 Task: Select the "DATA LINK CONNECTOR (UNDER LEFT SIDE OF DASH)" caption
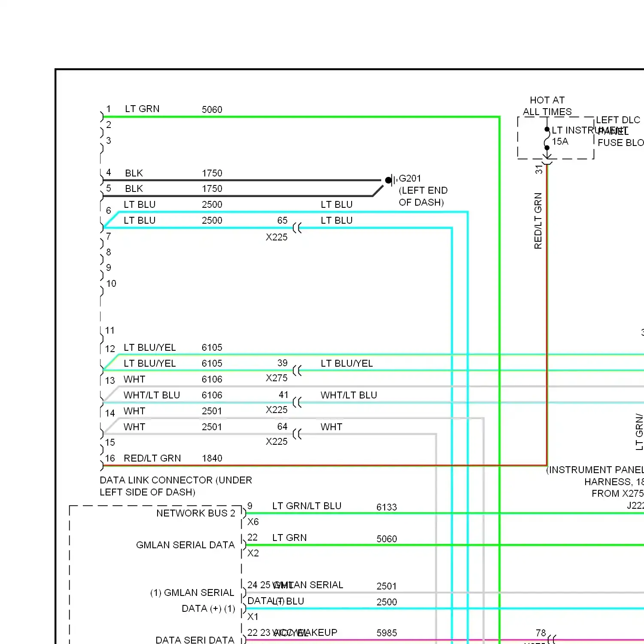(x=176, y=486)
